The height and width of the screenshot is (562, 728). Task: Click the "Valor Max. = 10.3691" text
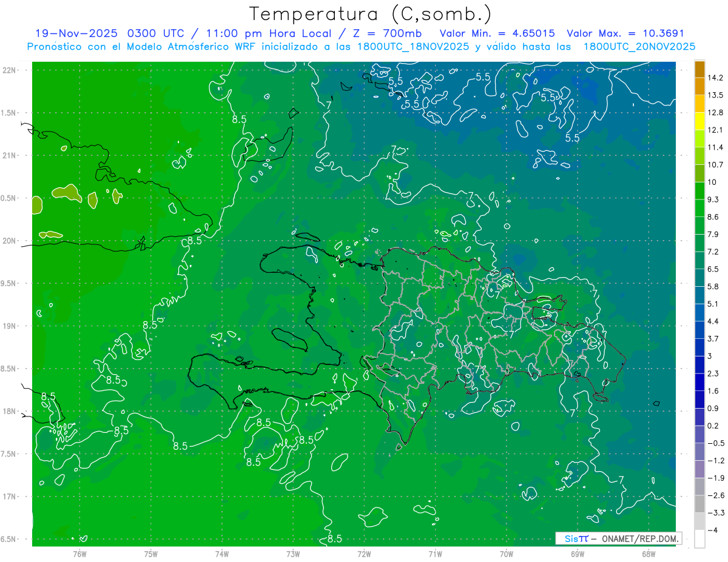tap(625, 33)
